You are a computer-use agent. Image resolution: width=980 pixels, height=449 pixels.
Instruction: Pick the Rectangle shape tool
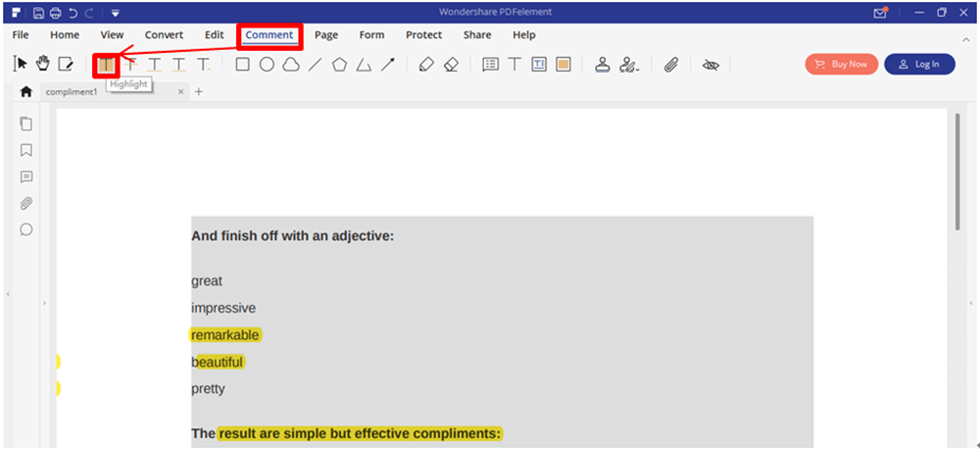coord(242,65)
